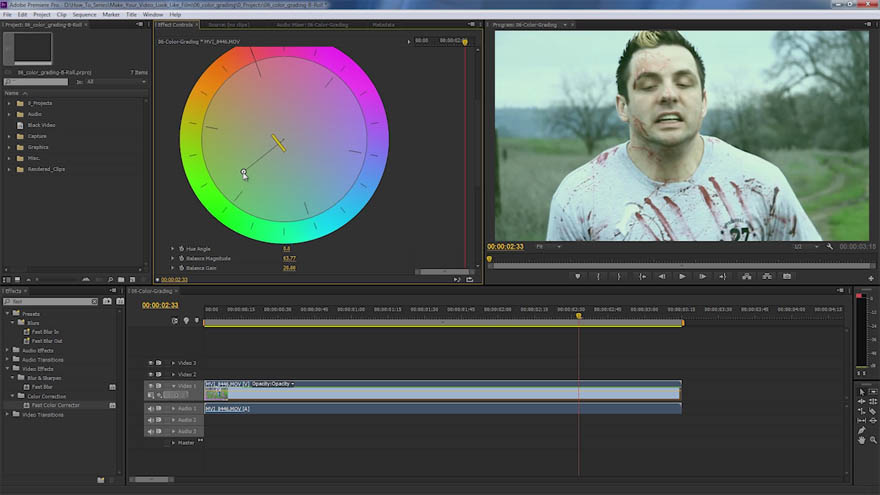Click Hue Angle value
Screen dimensions: 880x495
pos(286,249)
